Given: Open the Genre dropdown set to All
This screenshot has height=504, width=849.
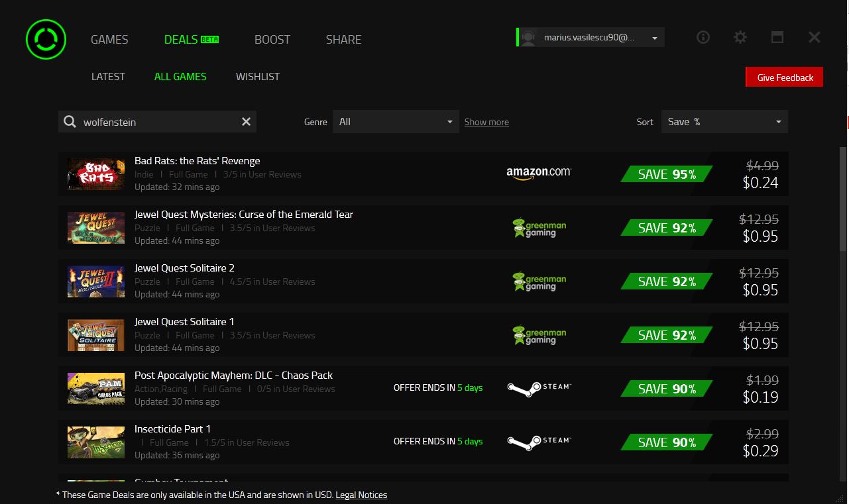Looking at the screenshot, I should click(x=396, y=122).
